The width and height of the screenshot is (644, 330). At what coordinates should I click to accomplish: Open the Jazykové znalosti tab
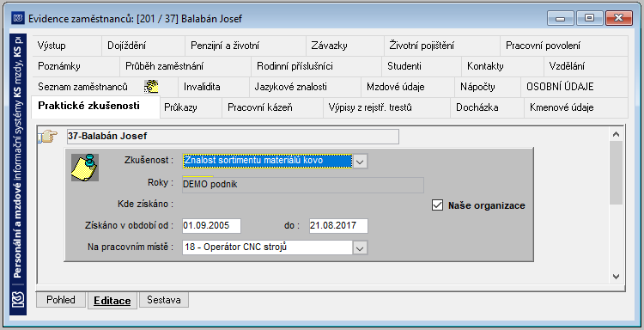(x=305, y=87)
